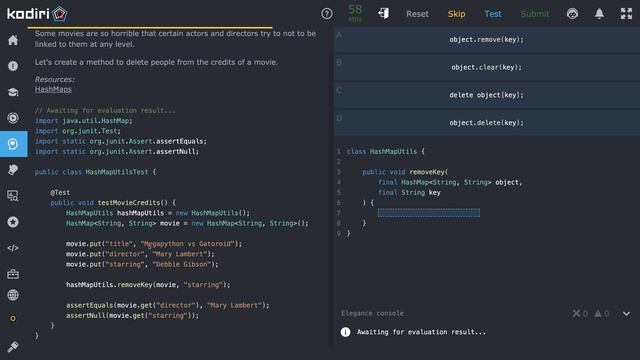Image resolution: width=640 pixels, height=360 pixels.
Task: Open the help question mark icon
Action: [327, 14]
